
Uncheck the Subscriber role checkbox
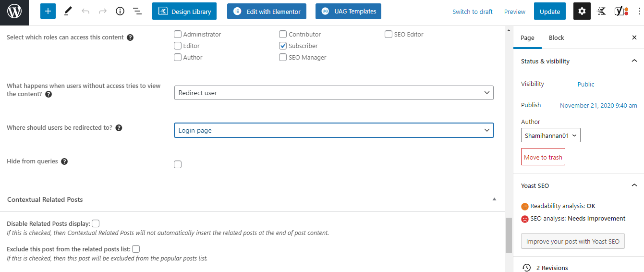(283, 46)
